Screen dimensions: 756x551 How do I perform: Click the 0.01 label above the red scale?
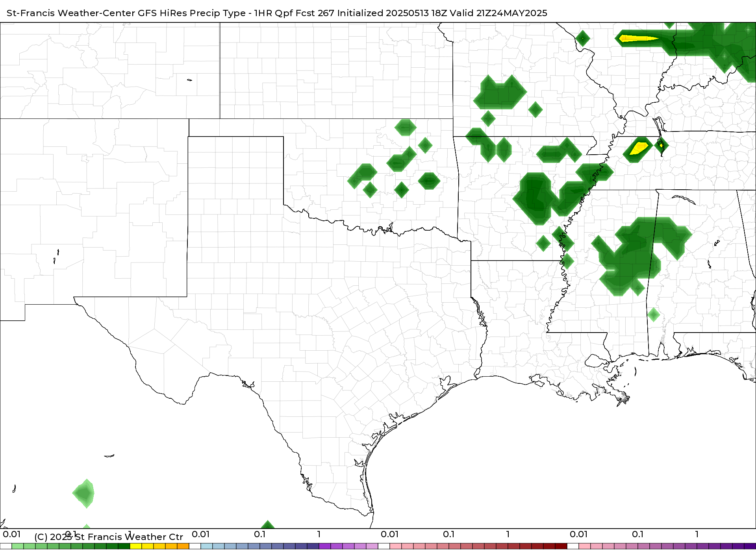[x=390, y=534]
